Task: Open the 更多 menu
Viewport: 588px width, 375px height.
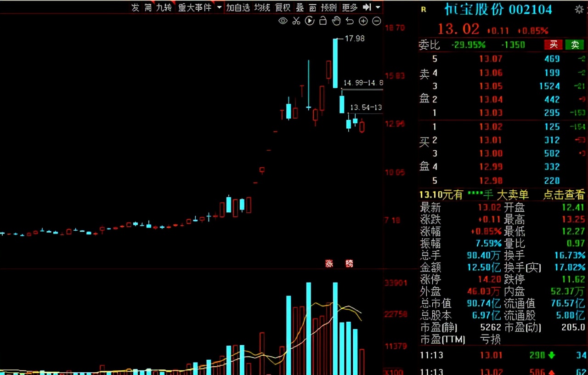Action: 350,7
